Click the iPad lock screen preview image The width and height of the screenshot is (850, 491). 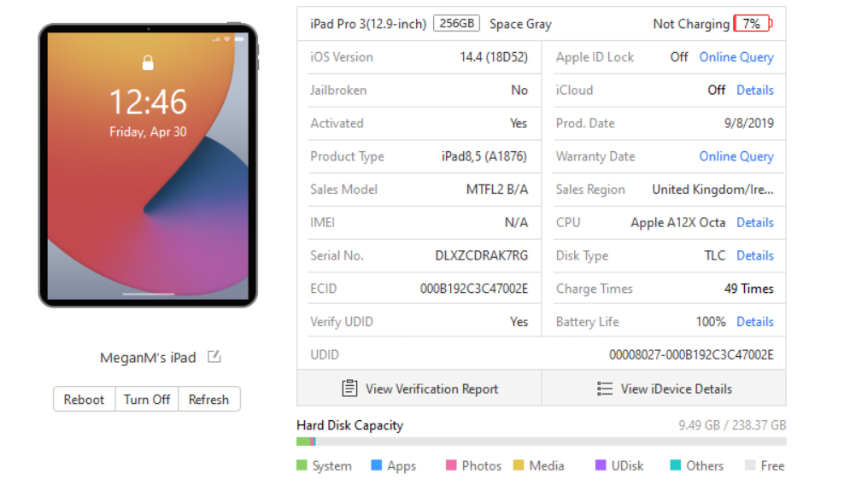[x=148, y=165]
